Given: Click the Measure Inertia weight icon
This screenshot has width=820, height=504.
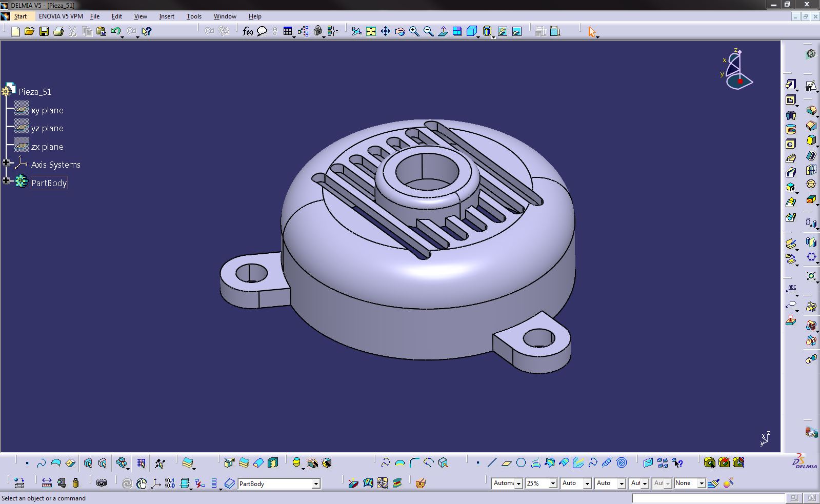Looking at the screenshot, I should (76, 483).
